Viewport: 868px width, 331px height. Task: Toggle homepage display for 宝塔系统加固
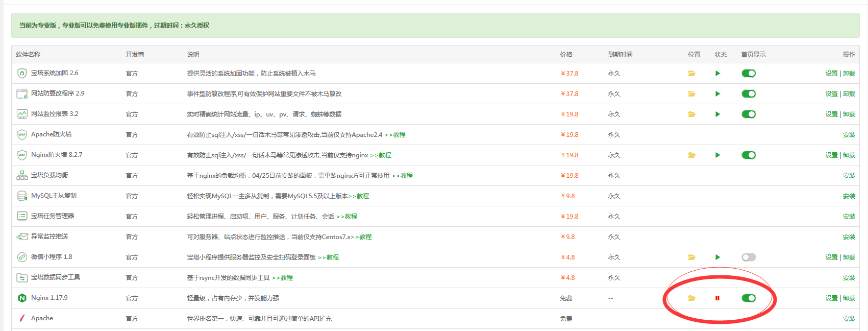(749, 74)
